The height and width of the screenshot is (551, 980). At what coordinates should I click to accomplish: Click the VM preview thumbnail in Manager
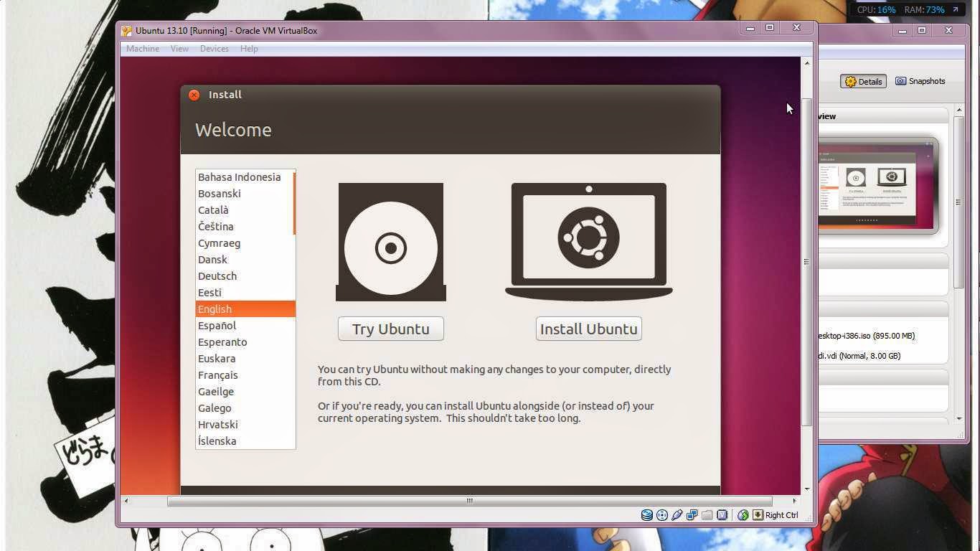coord(877,185)
